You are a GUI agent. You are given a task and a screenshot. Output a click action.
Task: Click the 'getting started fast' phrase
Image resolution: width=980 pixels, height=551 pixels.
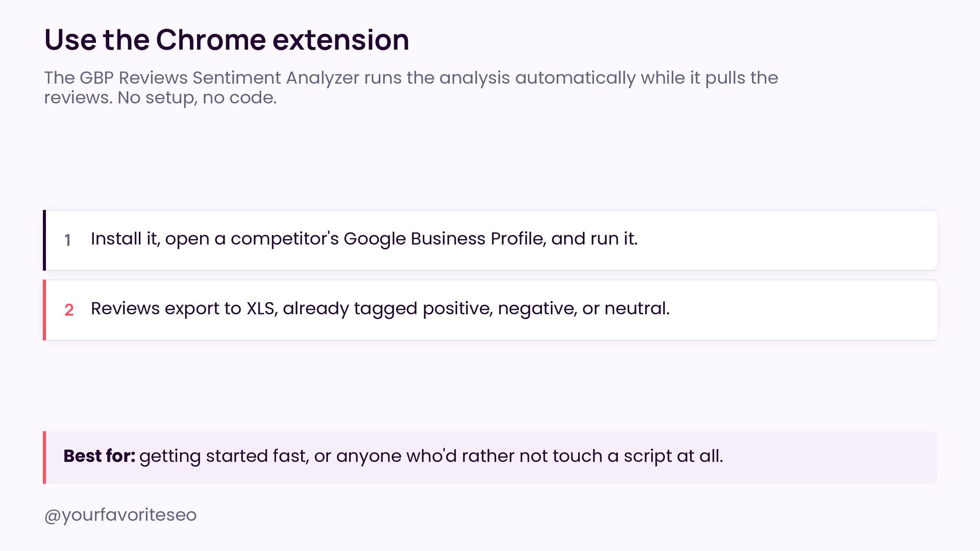[224, 456]
